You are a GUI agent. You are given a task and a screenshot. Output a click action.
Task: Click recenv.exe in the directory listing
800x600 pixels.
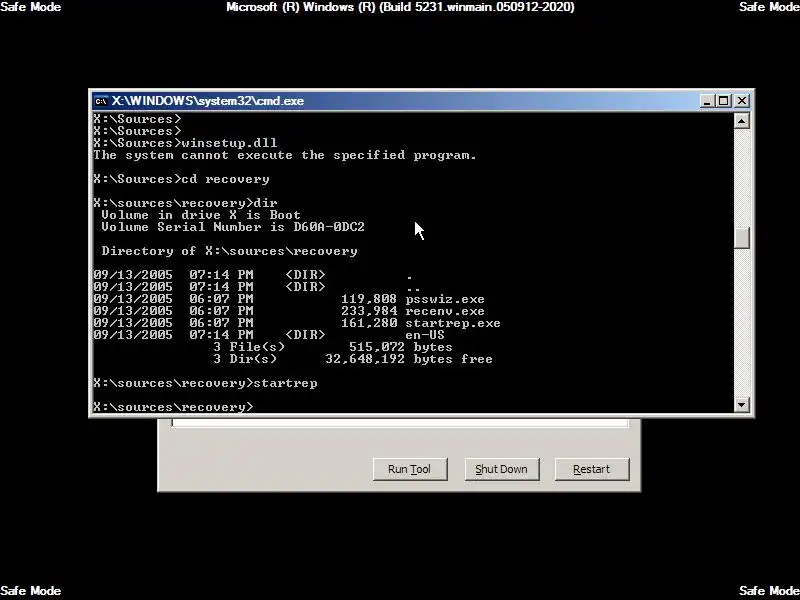pos(445,311)
